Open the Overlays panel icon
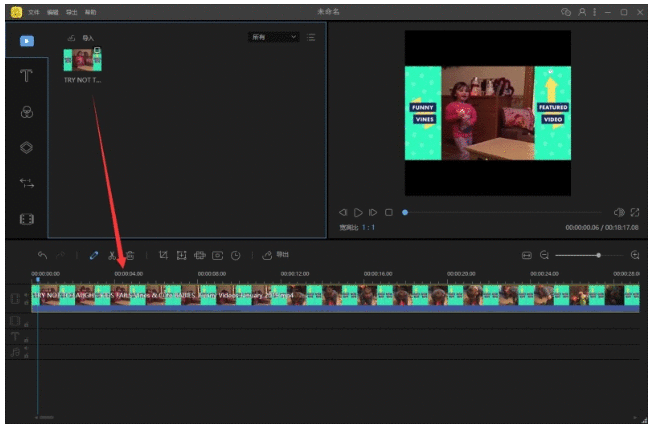 click(x=27, y=147)
